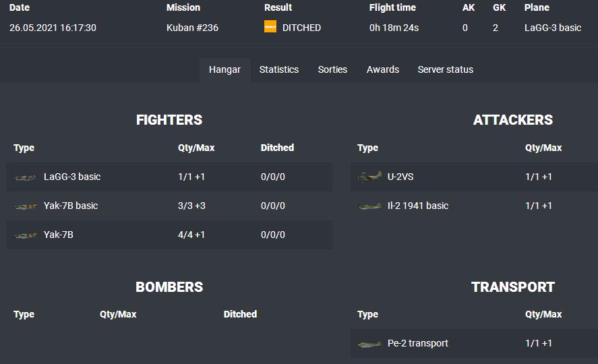View the Awards tab
Viewport: 598px width, 364px height.
[x=383, y=69]
